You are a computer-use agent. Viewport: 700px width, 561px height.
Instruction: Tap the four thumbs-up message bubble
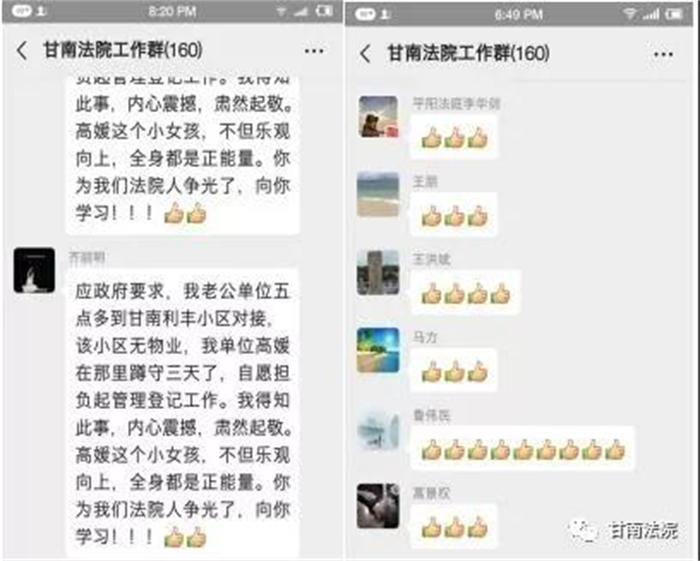465,293
